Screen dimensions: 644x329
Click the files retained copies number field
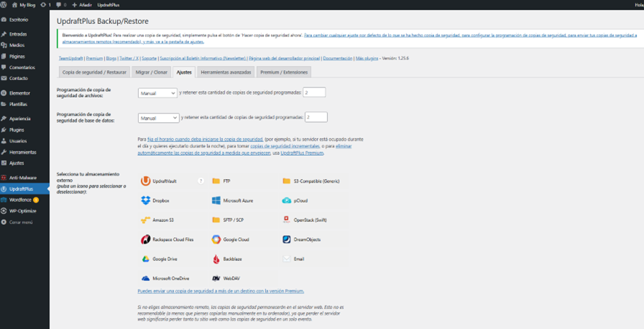[x=314, y=92]
